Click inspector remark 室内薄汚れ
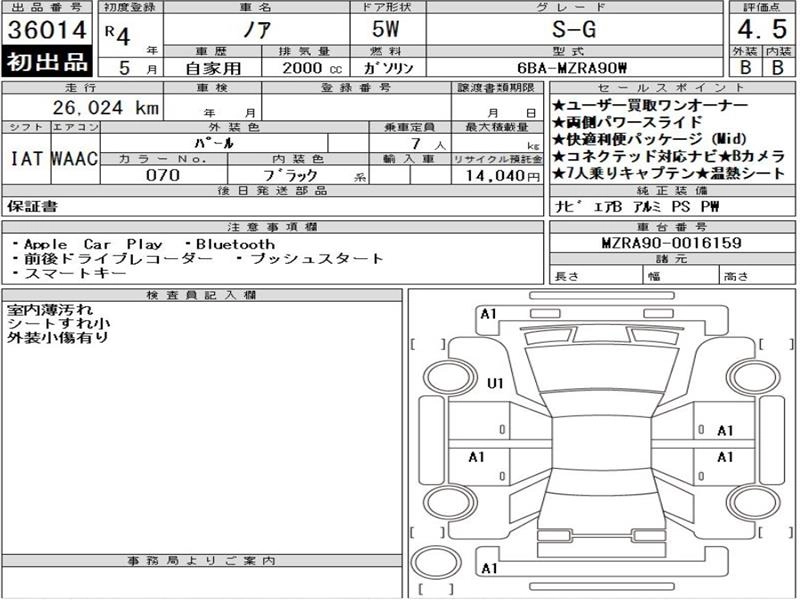Screen dimensions: 800x600 49,309
